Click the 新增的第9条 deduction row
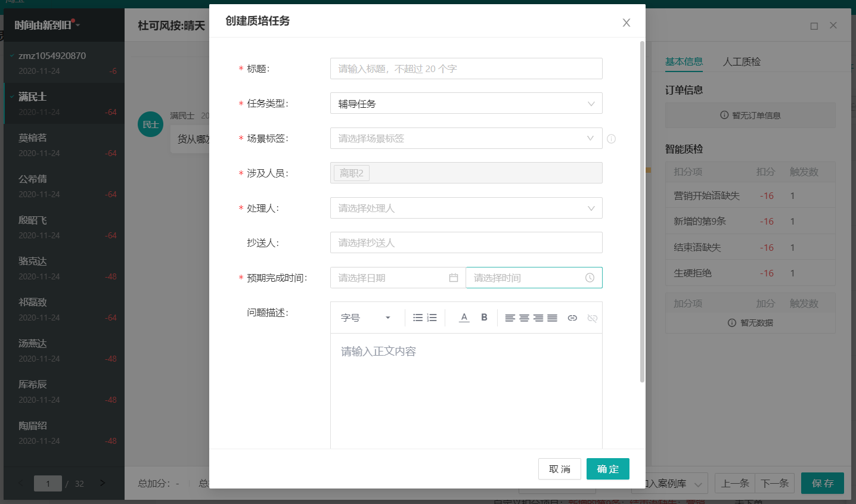The image size is (856, 504). point(750,221)
